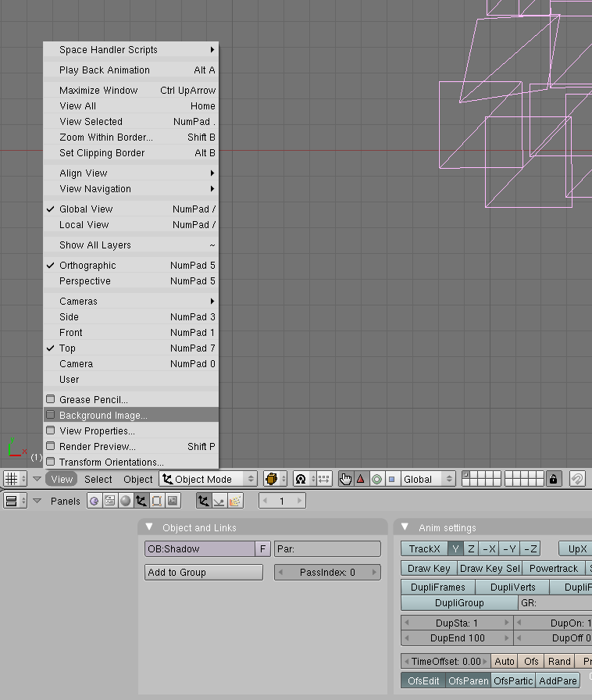This screenshot has height=700, width=592.
Task: Increase frame number with right arrow
Action: point(299,501)
